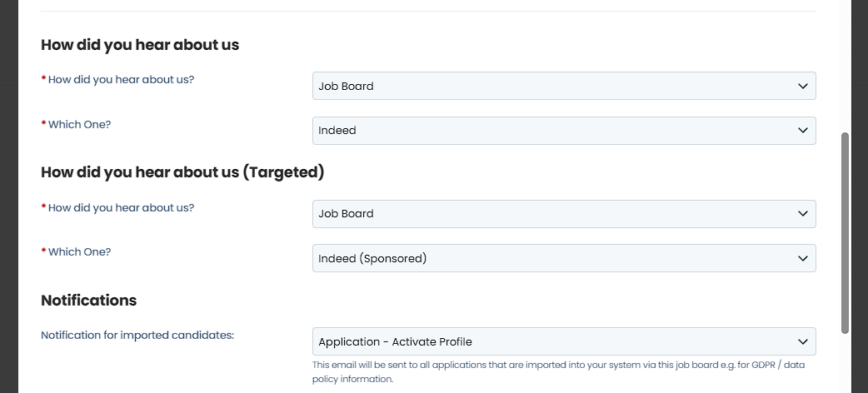The width and height of the screenshot is (868, 393).
Task: Click chevron arrow on Application - Activate Profile dropdown
Action: (803, 341)
